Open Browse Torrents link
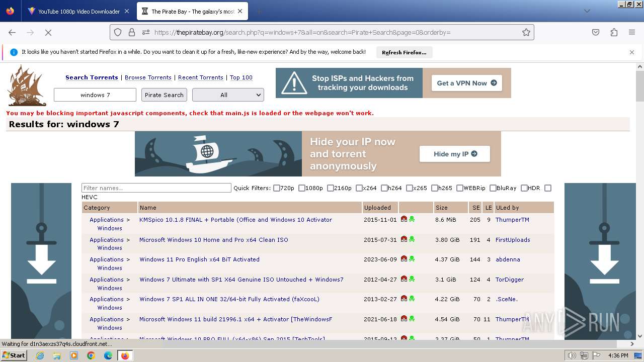This screenshot has width=644, height=362. pos(148,77)
